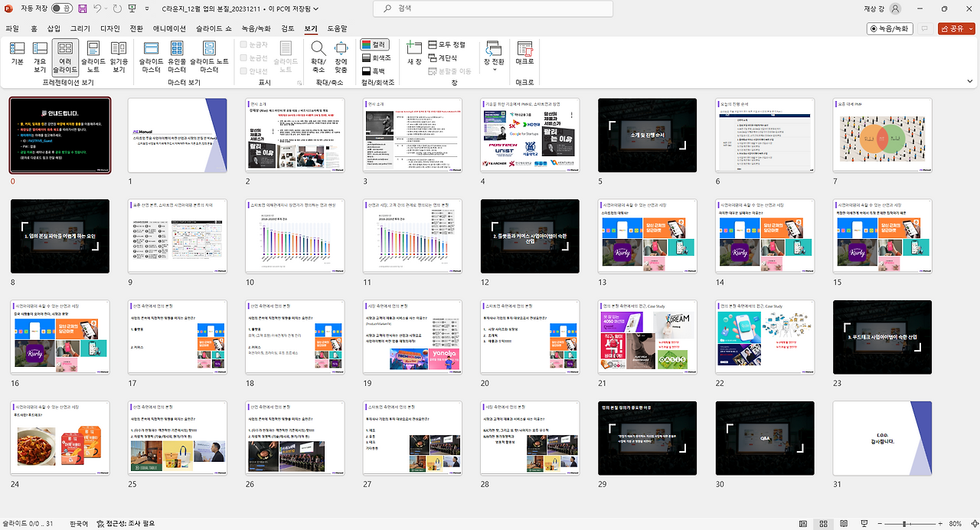Viewport: 980px width, 530px height.
Task: Open the Review (검토) tab
Action: click(288, 28)
